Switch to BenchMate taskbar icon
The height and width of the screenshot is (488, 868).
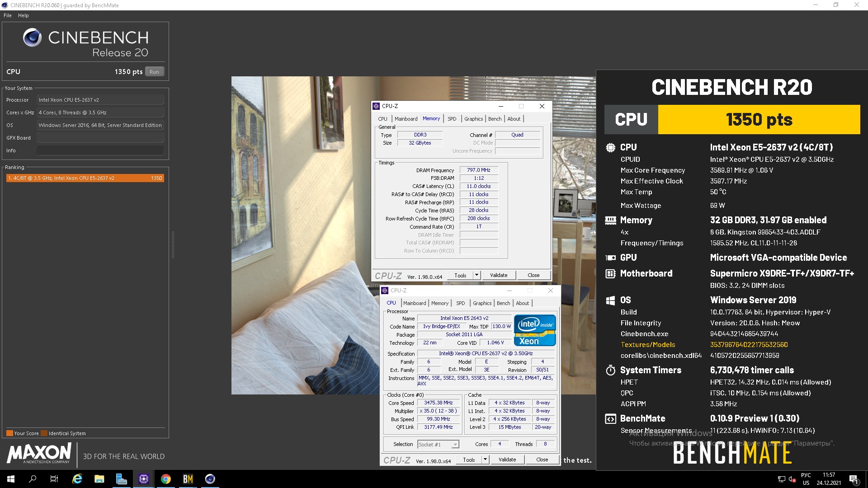coord(188,479)
